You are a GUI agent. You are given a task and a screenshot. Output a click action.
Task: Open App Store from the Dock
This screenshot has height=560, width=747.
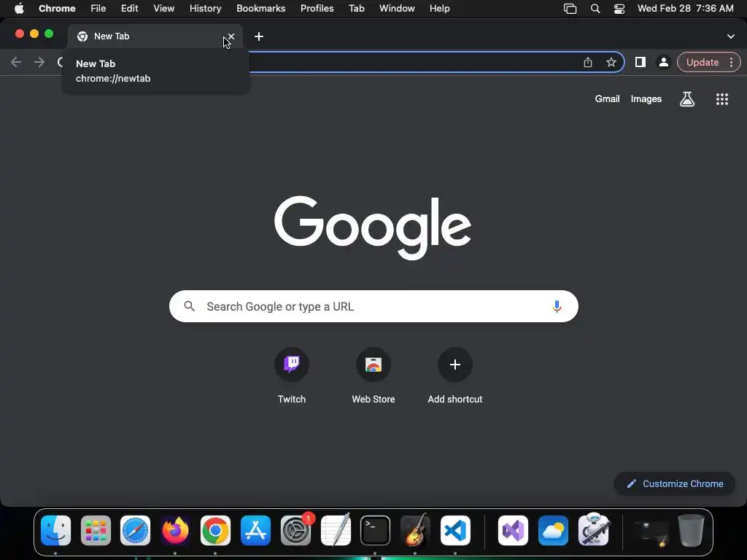pyautogui.click(x=255, y=531)
